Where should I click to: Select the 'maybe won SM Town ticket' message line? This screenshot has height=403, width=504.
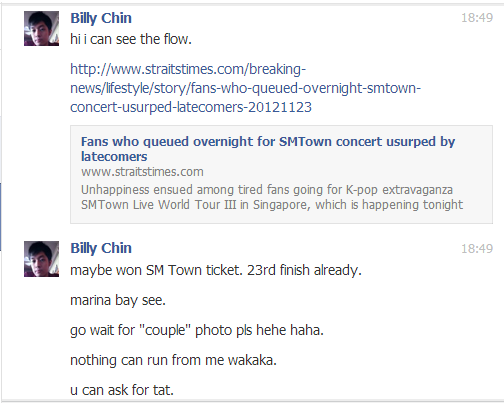(x=216, y=270)
